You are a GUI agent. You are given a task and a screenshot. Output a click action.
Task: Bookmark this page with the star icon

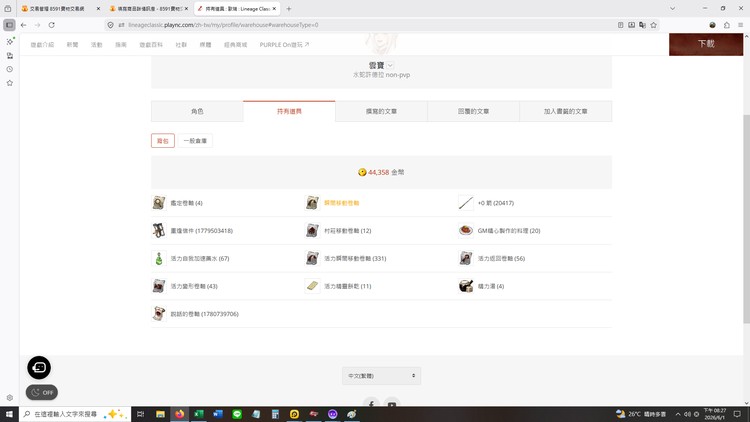coord(653,25)
